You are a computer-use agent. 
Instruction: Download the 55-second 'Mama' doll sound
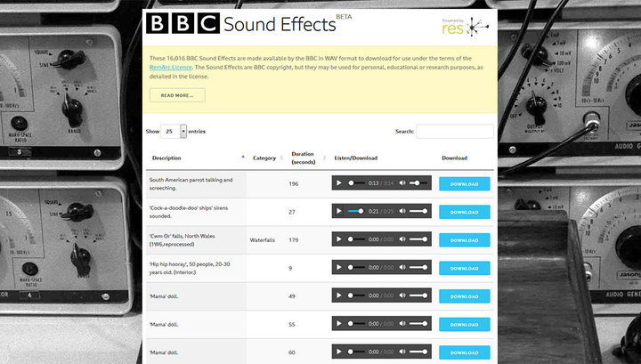tap(465, 325)
